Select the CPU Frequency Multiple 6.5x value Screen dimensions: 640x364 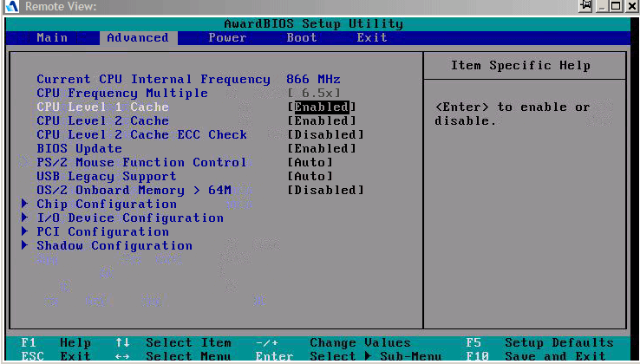coord(314,93)
